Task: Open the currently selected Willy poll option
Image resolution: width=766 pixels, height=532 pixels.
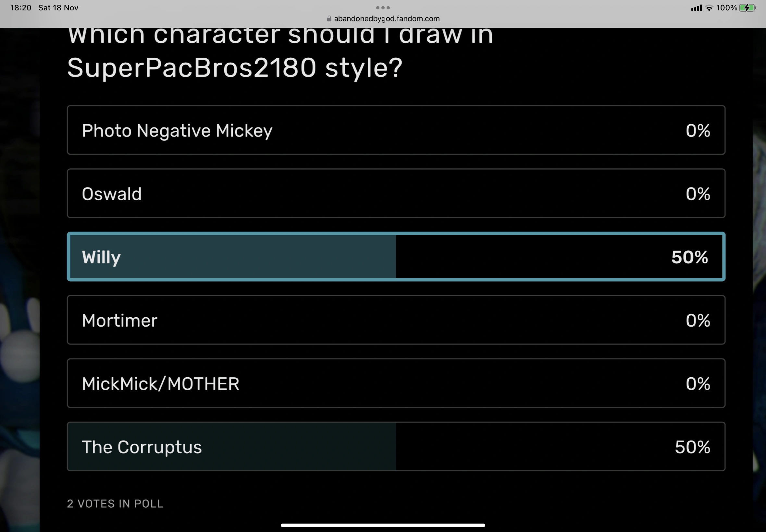Action: coord(396,257)
